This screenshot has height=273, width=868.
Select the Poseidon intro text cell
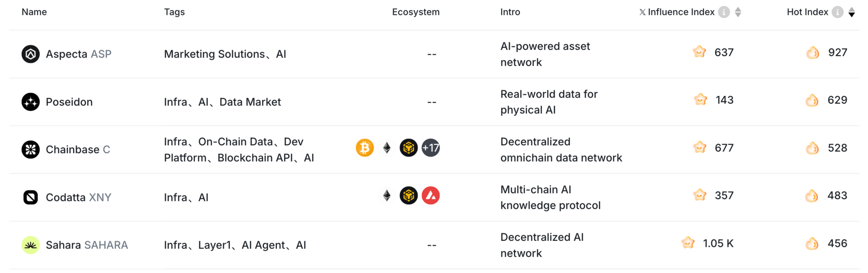click(x=549, y=102)
